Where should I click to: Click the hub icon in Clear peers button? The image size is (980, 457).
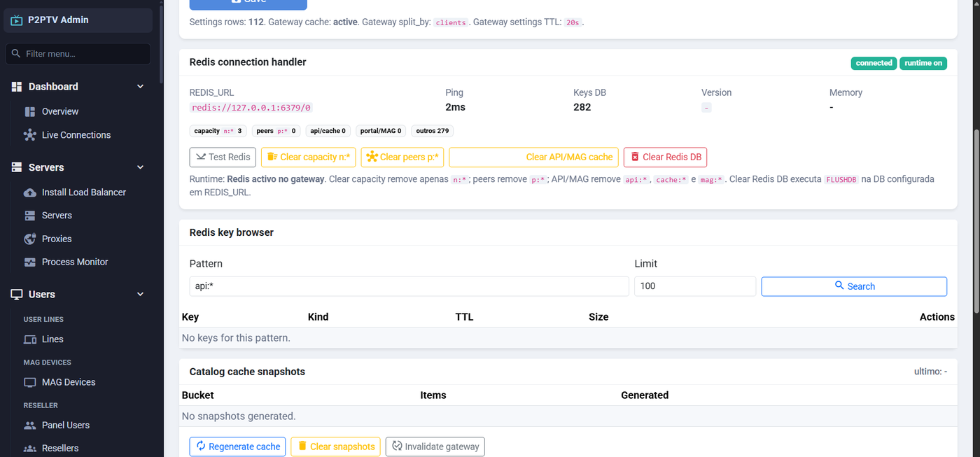[x=372, y=157]
